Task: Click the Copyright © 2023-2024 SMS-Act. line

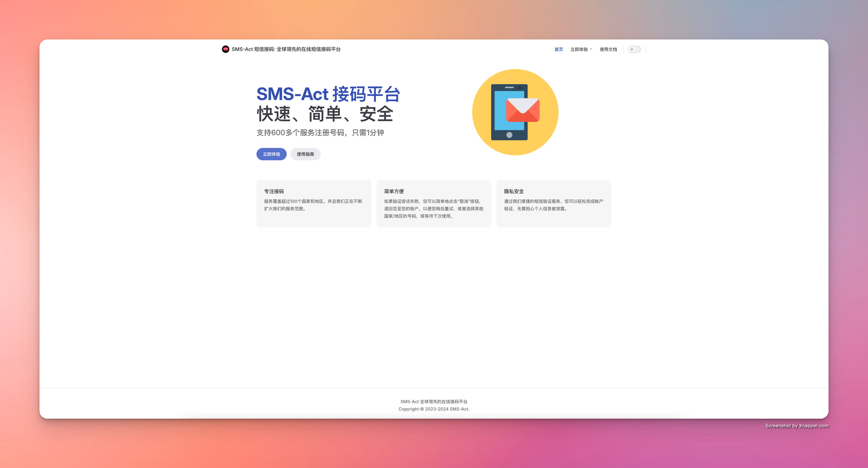Action: click(x=434, y=409)
